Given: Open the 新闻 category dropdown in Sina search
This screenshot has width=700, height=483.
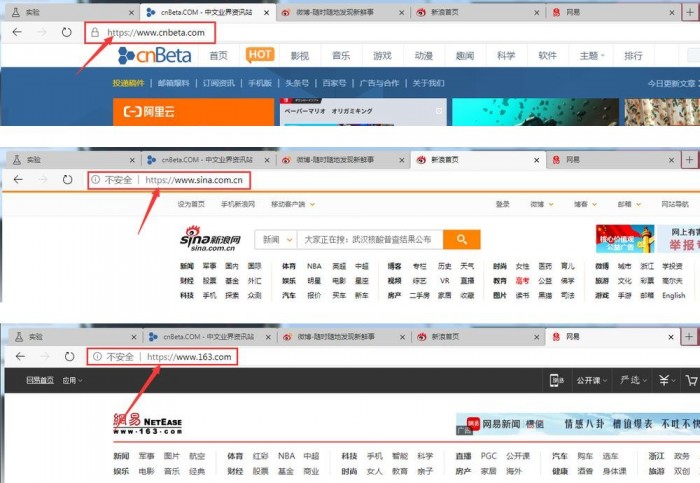Looking at the screenshot, I should pos(275,240).
